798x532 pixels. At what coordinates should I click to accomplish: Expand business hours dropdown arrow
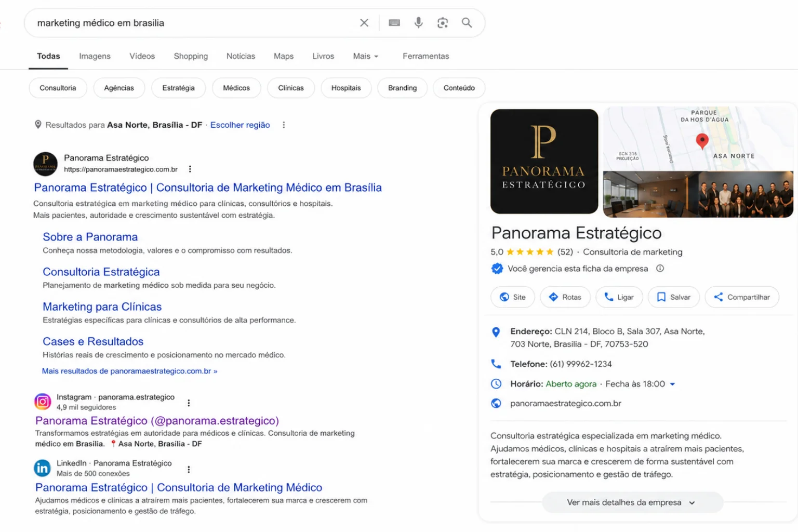(672, 384)
